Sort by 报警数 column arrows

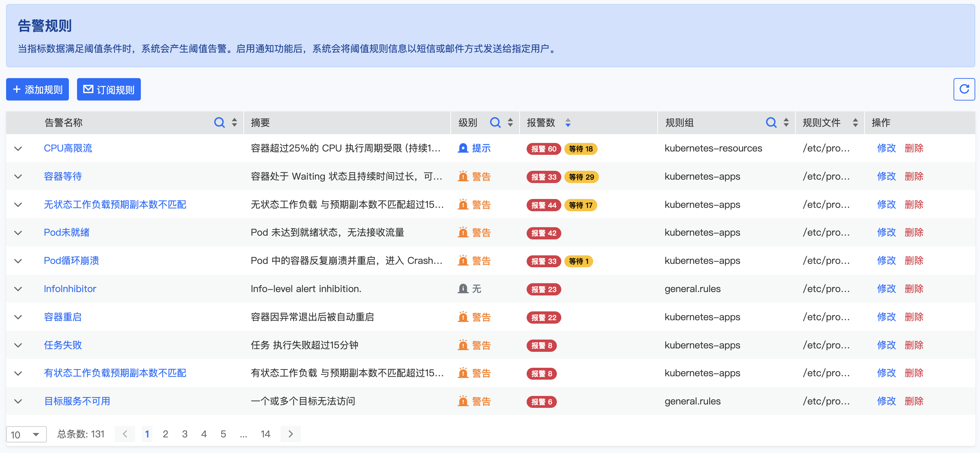click(x=568, y=123)
